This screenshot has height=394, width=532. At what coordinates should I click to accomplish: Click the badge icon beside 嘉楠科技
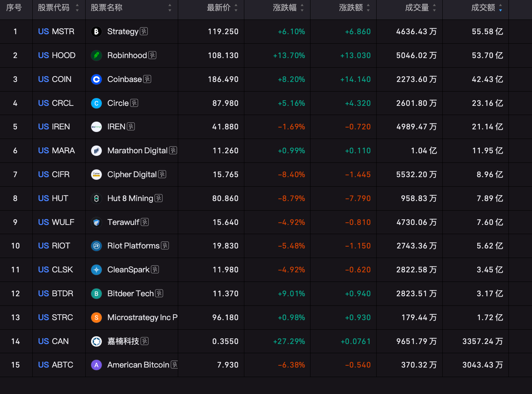(145, 341)
